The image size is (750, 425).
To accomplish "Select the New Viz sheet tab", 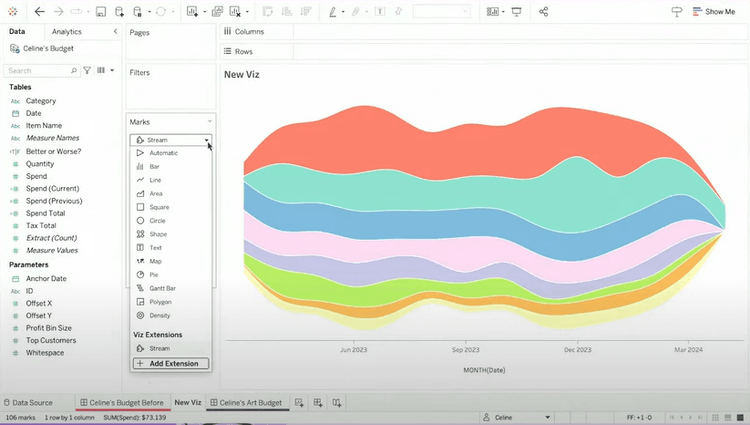I will pos(188,403).
